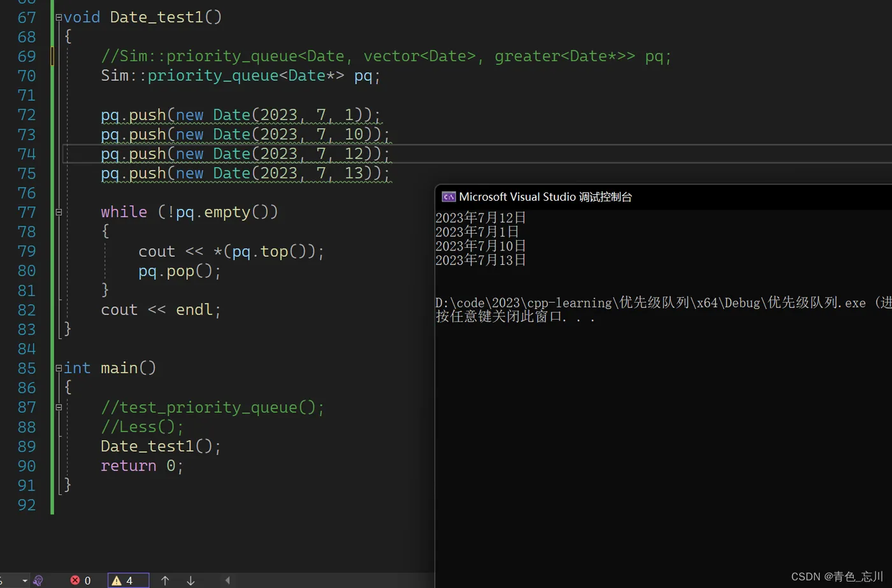The width and height of the screenshot is (892, 588).
Task: Click the cout << endl; statement
Action: point(161,310)
